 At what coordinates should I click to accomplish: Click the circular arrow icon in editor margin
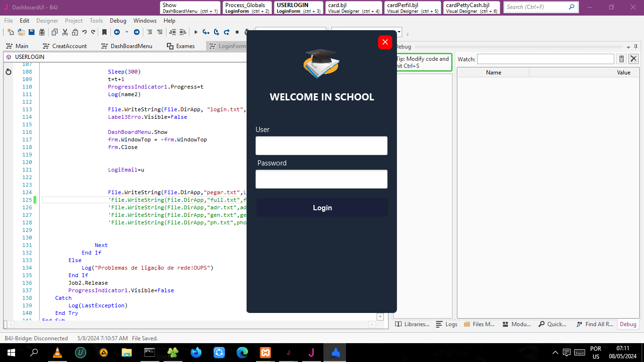[8, 72]
